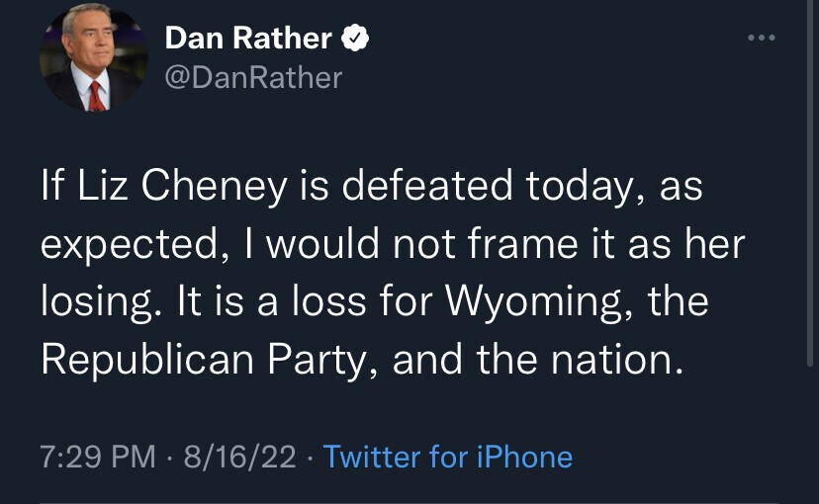Open the @DanRather handle link
819x504 pixels.
[253, 77]
